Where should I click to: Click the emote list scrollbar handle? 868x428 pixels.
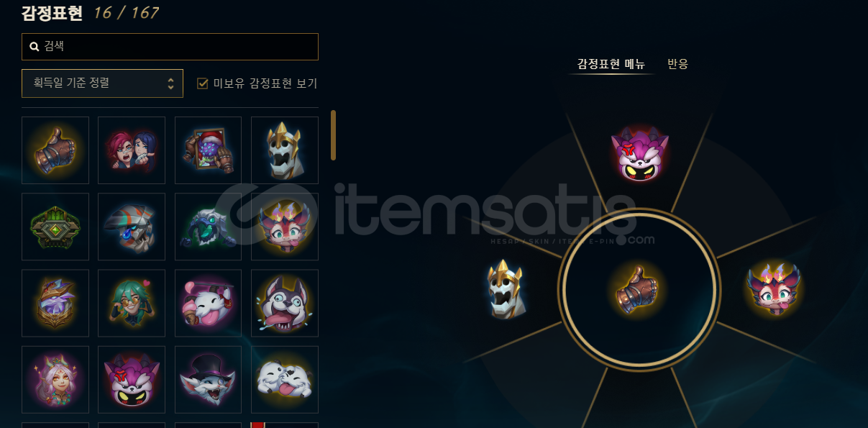point(333,135)
